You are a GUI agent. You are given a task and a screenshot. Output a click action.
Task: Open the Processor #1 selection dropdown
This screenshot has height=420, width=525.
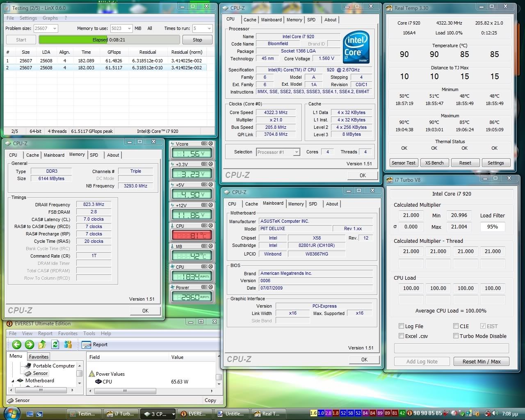click(x=297, y=152)
